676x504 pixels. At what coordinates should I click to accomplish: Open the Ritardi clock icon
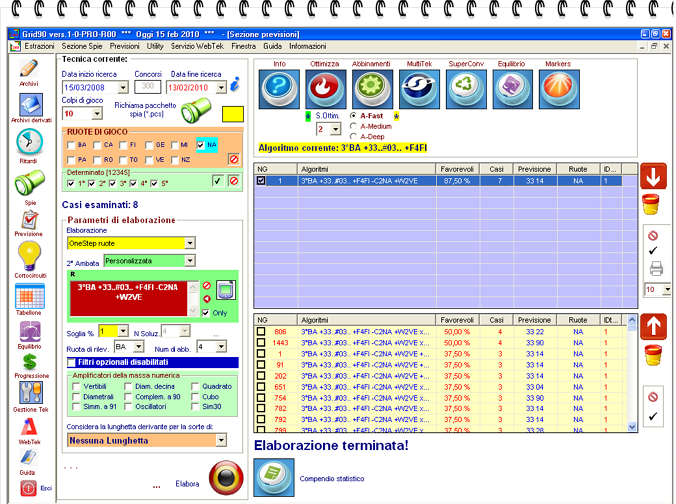tap(29, 142)
